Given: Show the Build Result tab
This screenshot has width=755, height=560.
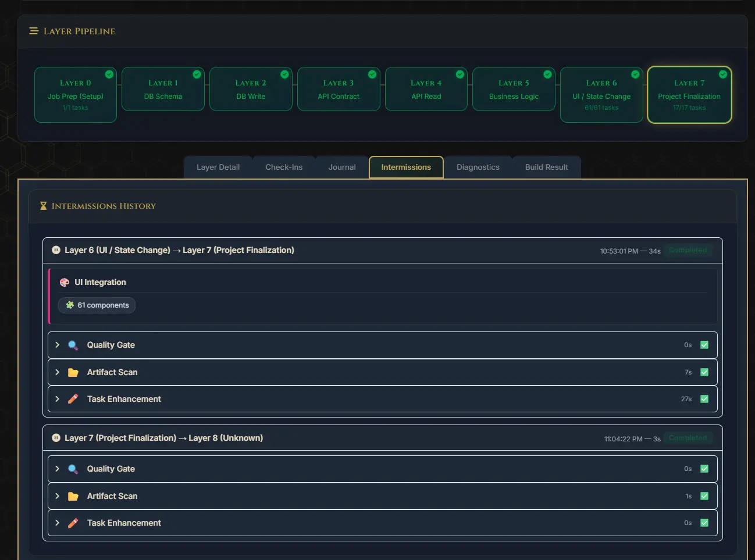Looking at the screenshot, I should [x=547, y=167].
